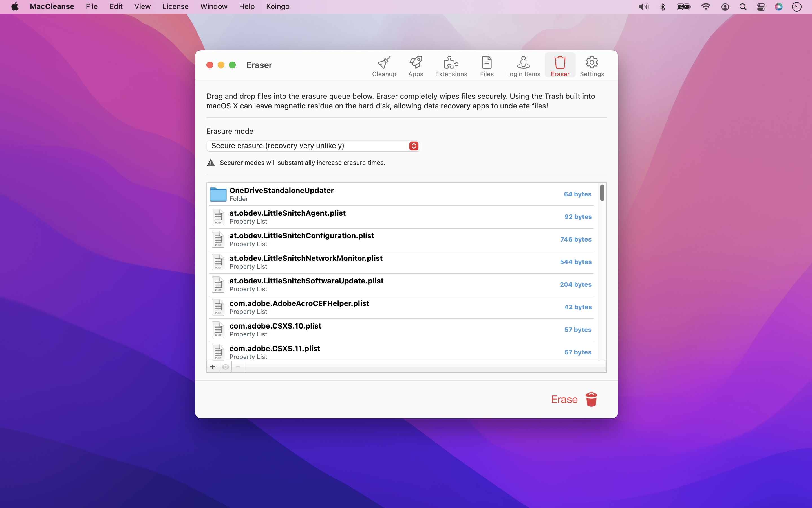This screenshot has height=508, width=812.
Task: Open the Login Items tab
Action: click(523, 66)
